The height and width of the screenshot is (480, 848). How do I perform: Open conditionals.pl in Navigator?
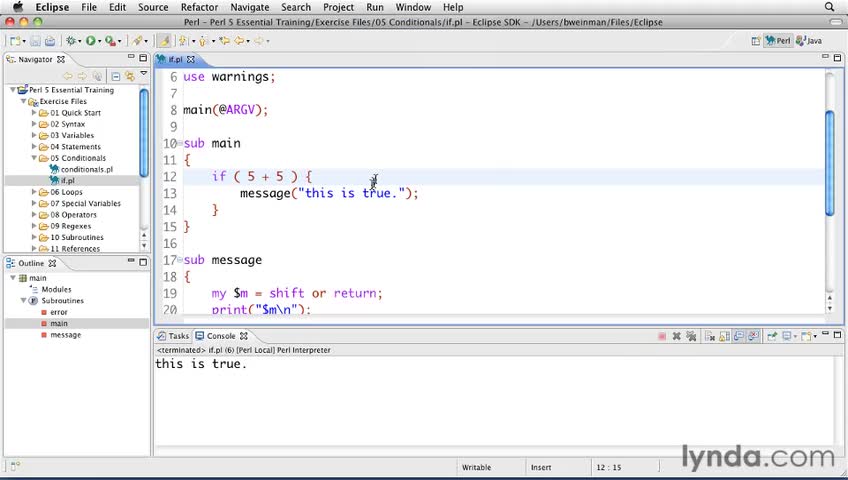pos(86,169)
